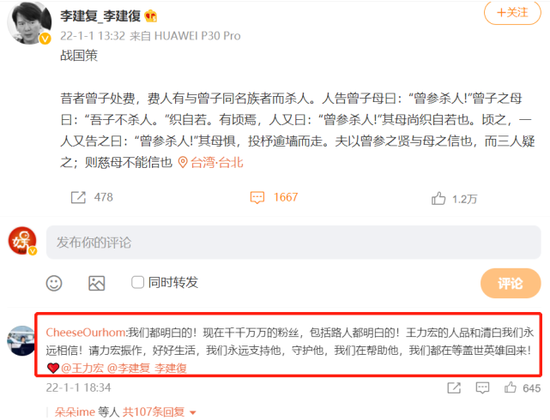Screen dimensions: 550x420
Task: Submit using the orange 评论 button
Action: [x=511, y=283]
